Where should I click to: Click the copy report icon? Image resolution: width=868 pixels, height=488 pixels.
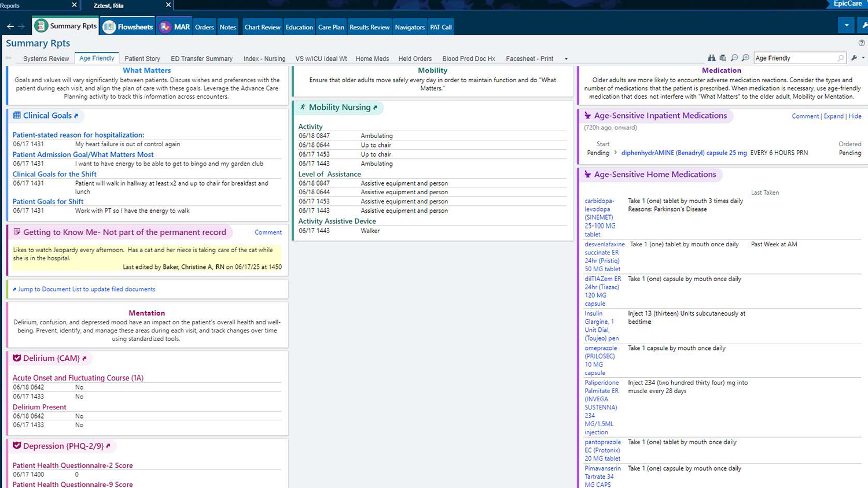723,58
